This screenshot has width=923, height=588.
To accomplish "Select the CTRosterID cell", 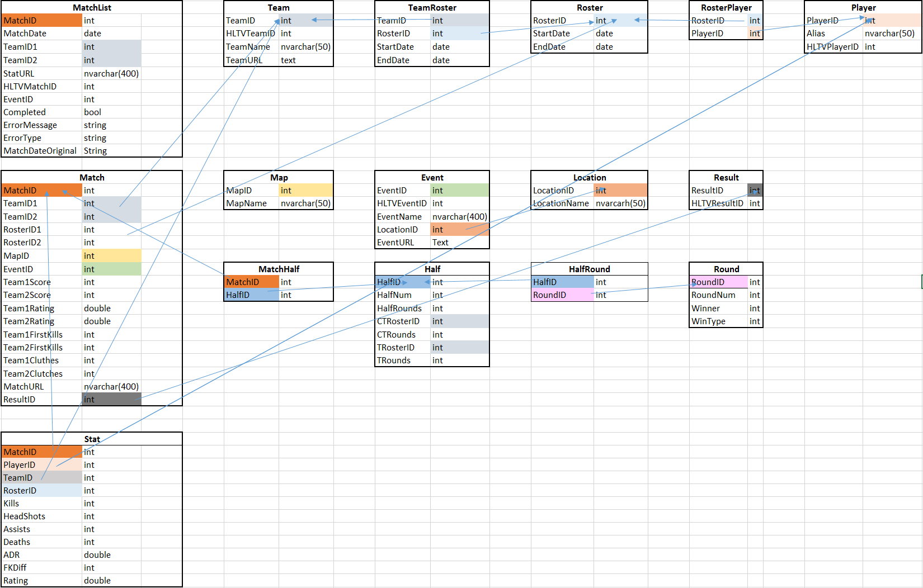I will (x=403, y=321).
